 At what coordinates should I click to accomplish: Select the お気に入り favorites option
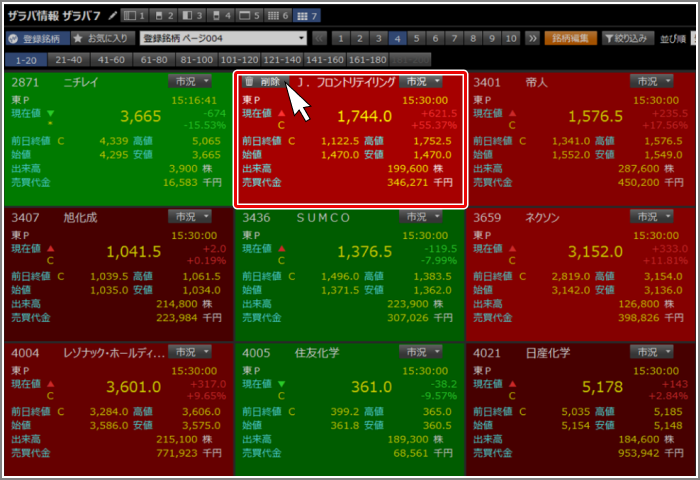(100, 39)
